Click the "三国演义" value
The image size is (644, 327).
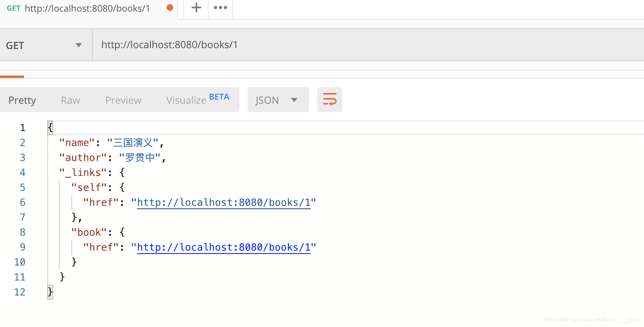coord(133,143)
